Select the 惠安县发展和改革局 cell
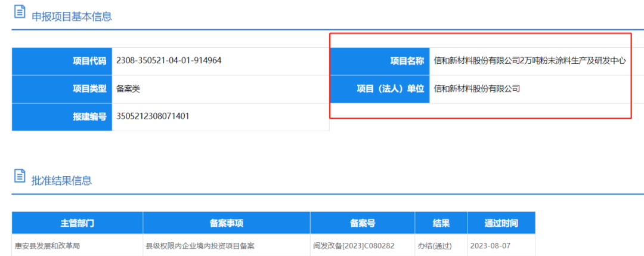 [48, 245]
